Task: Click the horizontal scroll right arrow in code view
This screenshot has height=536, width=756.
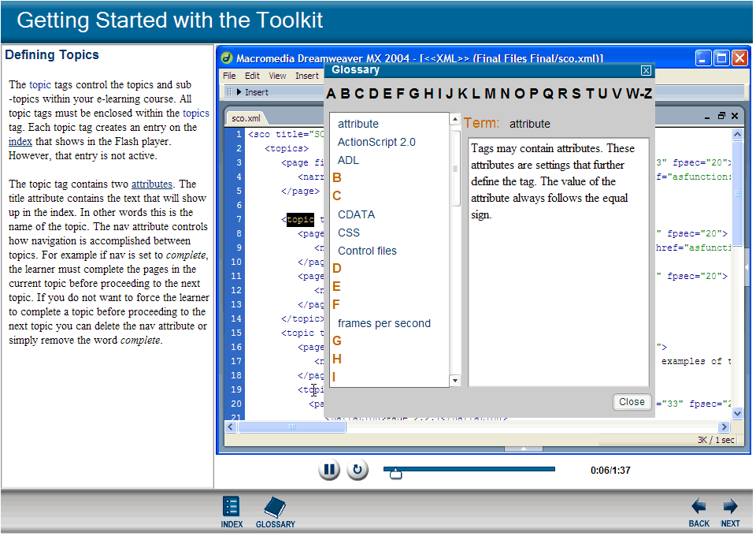Action: click(x=724, y=428)
